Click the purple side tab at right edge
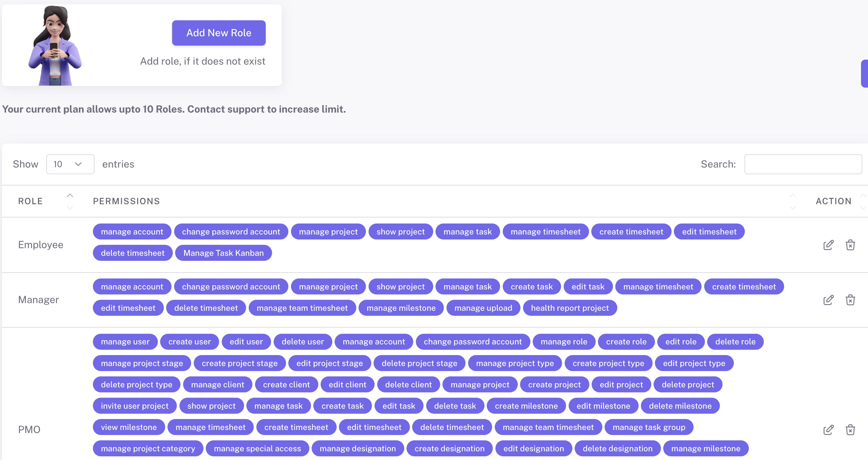This screenshot has height=460, width=868. pyautogui.click(x=864, y=74)
